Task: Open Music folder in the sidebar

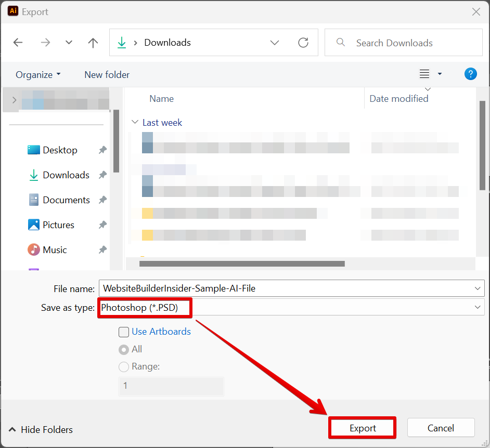Action: click(x=55, y=250)
